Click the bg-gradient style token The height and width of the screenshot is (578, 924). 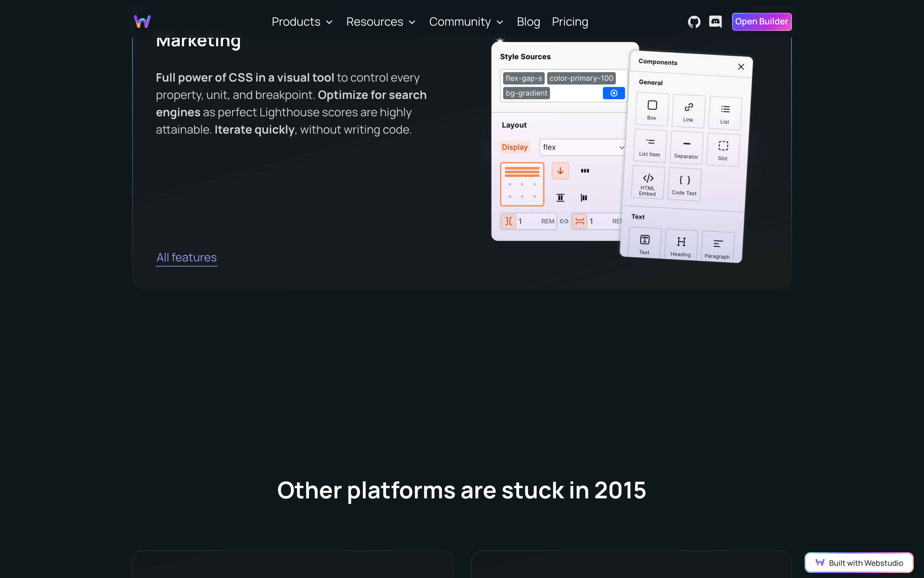(x=526, y=93)
